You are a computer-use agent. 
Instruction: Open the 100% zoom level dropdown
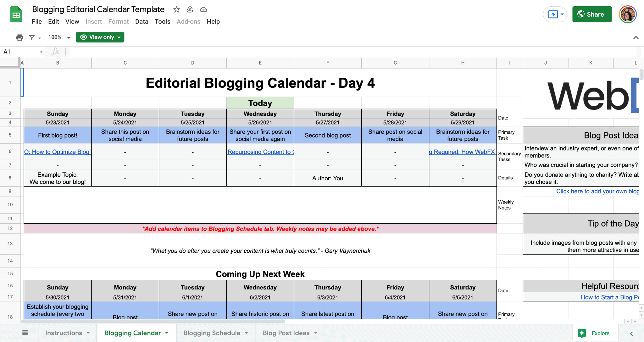(x=59, y=37)
